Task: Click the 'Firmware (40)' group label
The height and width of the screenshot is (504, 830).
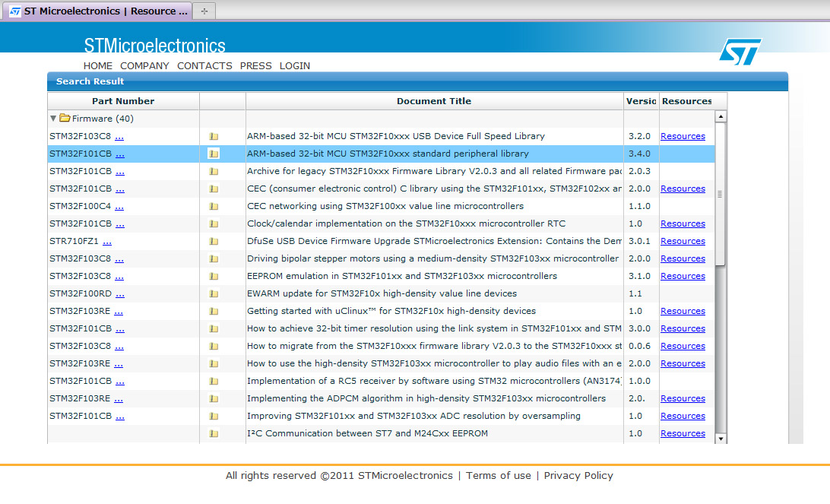Action: click(x=103, y=119)
